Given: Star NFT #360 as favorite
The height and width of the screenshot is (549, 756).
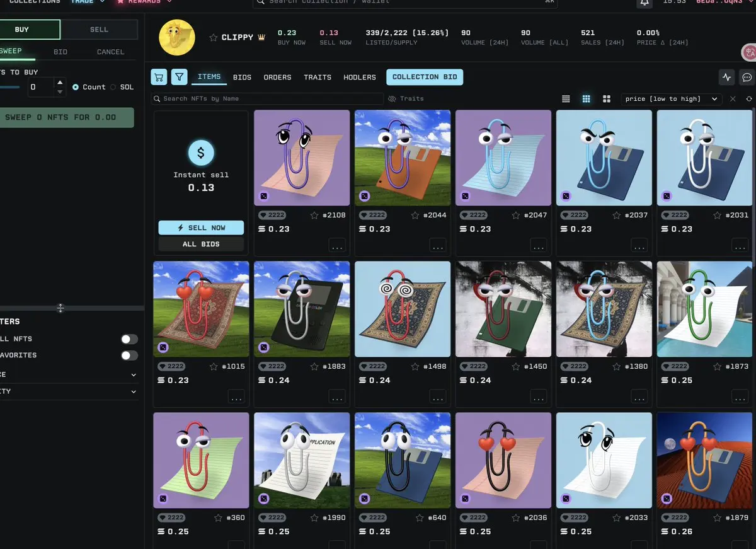Looking at the screenshot, I should (218, 517).
